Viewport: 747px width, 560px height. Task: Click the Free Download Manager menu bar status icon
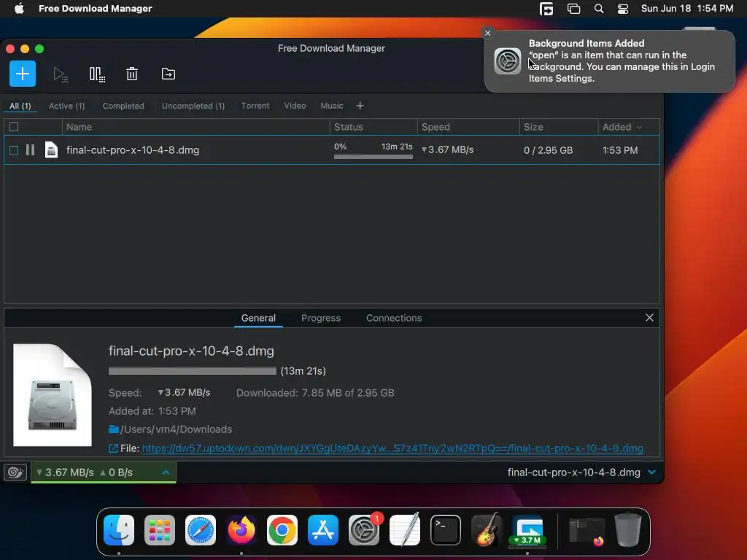coord(546,9)
